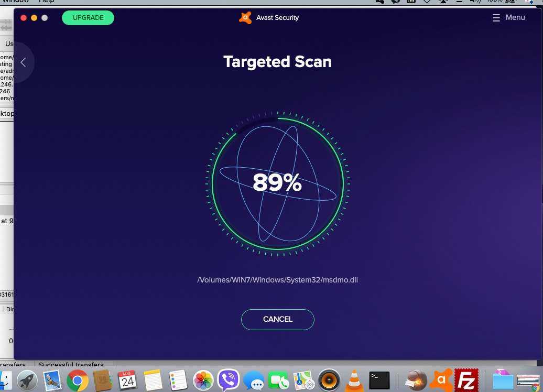Cancel the running Targeted Scan
The image size is (543, 392).
coord(278,319)
